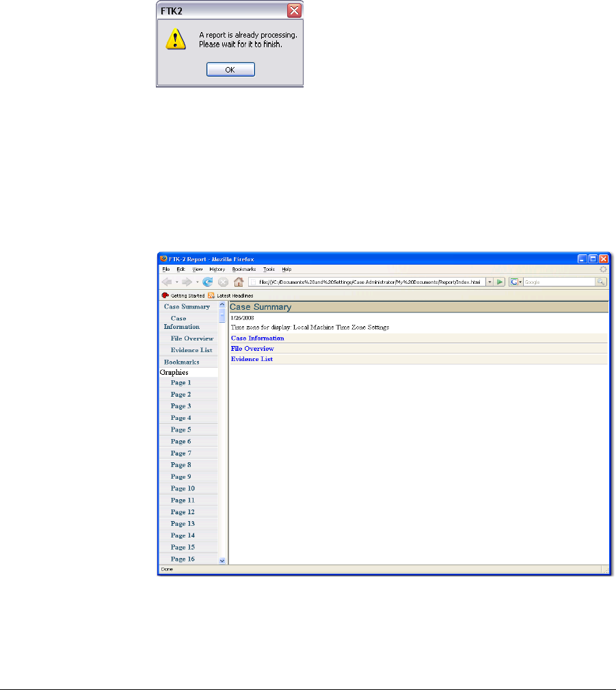Go to Graphics Page 3

181,406
